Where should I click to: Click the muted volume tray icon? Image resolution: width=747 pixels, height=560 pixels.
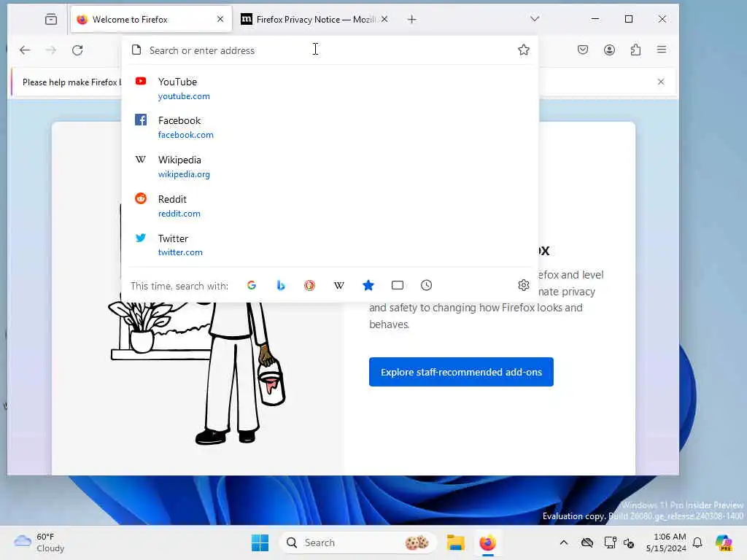click(629, 542)
